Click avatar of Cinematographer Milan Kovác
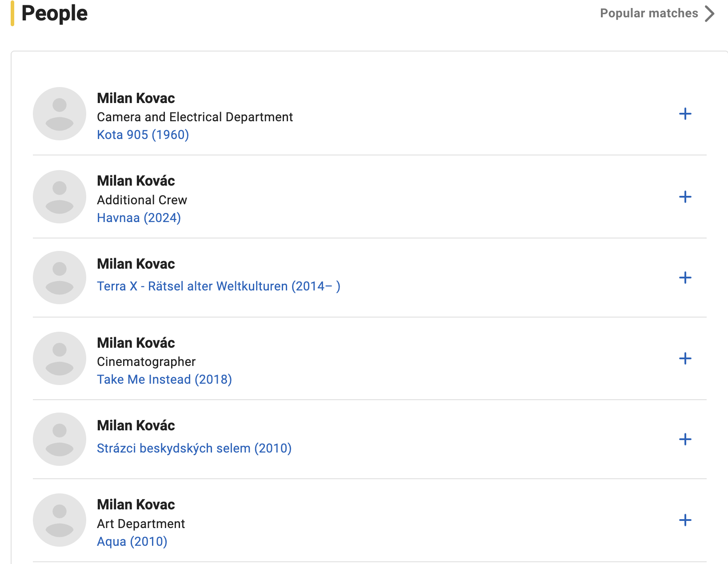The height and width of the screenshot is (564, 728). tap(60, 358)
